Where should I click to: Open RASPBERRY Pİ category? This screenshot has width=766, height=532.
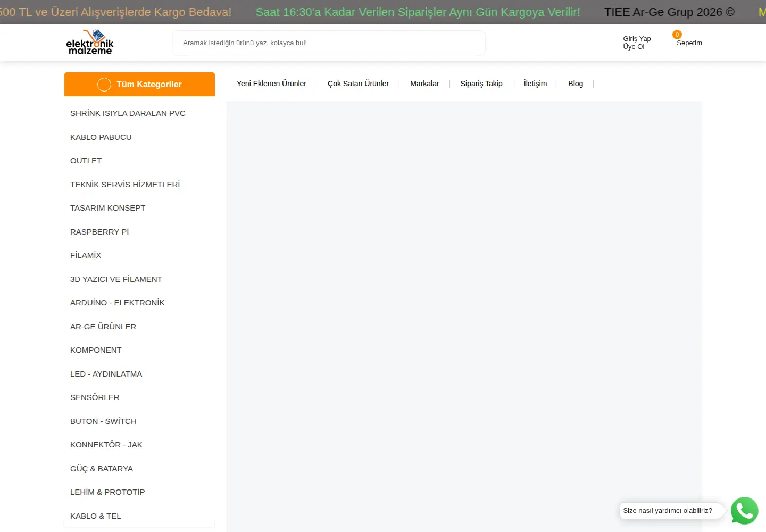pos(99,232)
